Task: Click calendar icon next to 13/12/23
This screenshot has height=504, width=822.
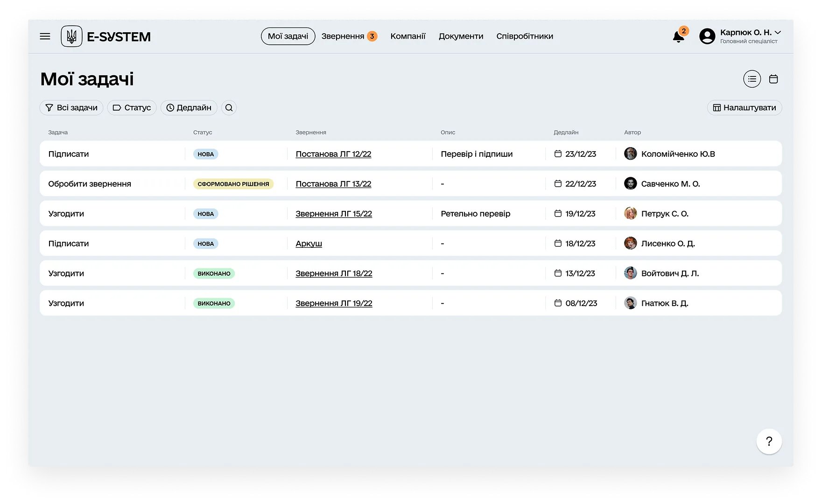Action: 558,273
